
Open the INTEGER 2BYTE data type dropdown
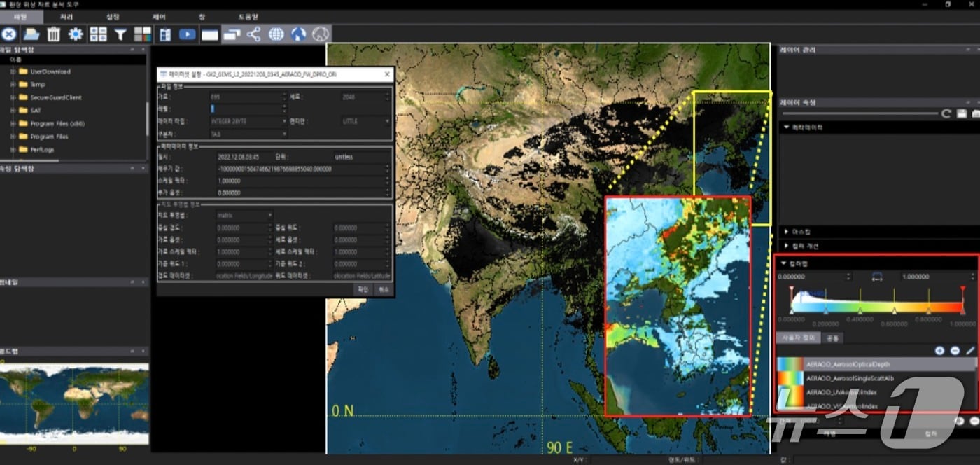(248, 121)
